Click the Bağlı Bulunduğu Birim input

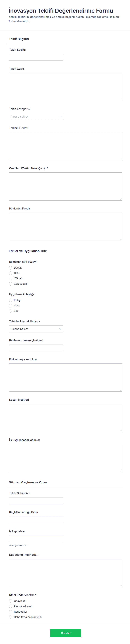pos(36,520)
